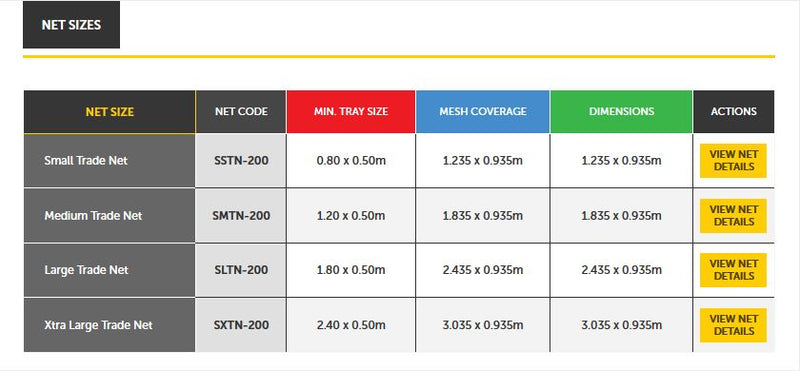The width and height of the screenshot is (800, 371).
Task: Click the ACTIONS column header
Action: pos(734,112)
